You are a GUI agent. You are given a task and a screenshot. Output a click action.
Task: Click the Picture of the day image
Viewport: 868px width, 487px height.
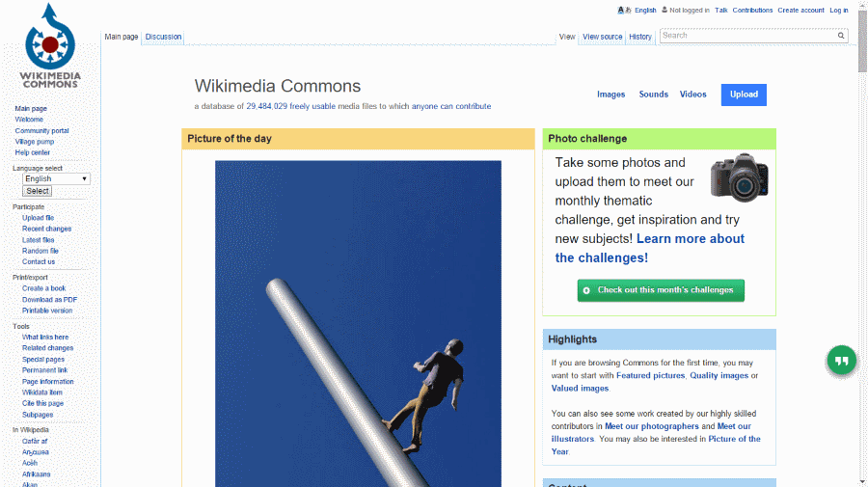[x=358, y=324]
